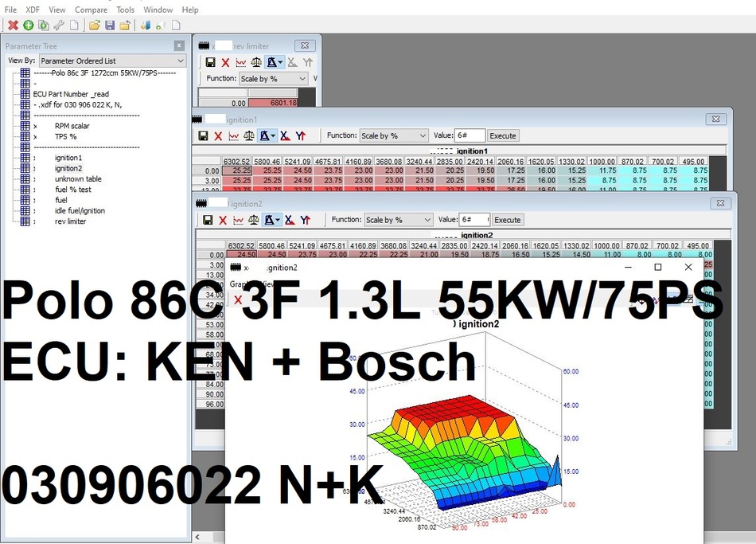
Task: Click 6302.52 column header in ignition1 table
Action: tap(236, 161)
